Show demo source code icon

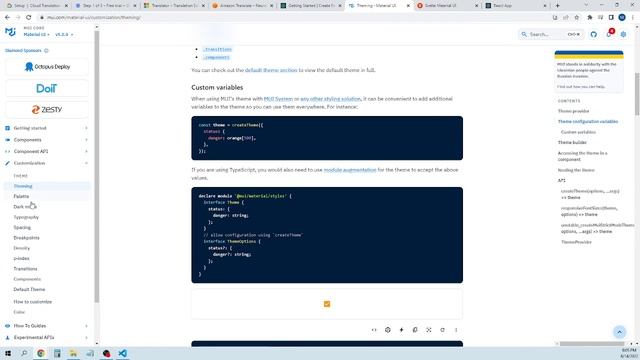(x=374, y=330)
